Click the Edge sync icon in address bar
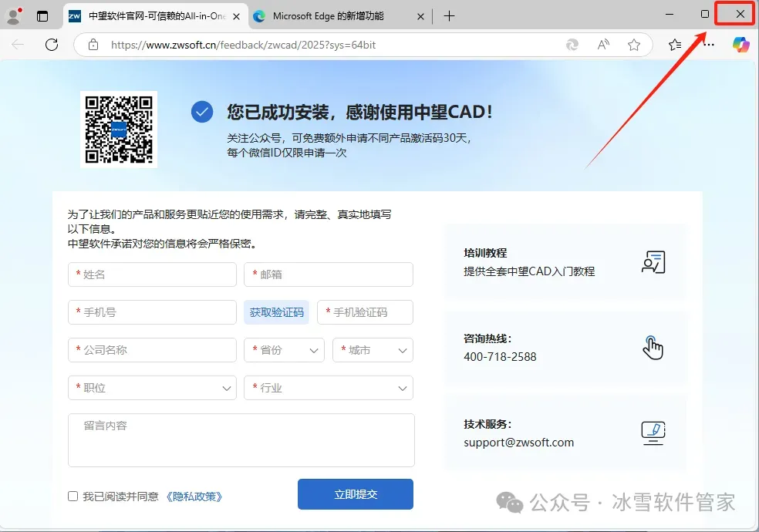Image resolution: width=759 pixels, height=532 pixels. 572,45
